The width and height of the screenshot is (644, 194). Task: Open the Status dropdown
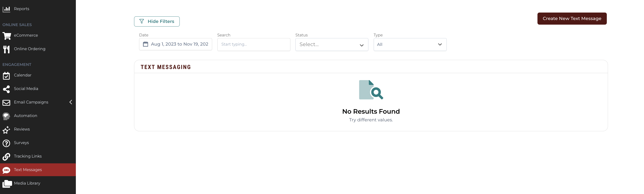click(x=332, y=44)
